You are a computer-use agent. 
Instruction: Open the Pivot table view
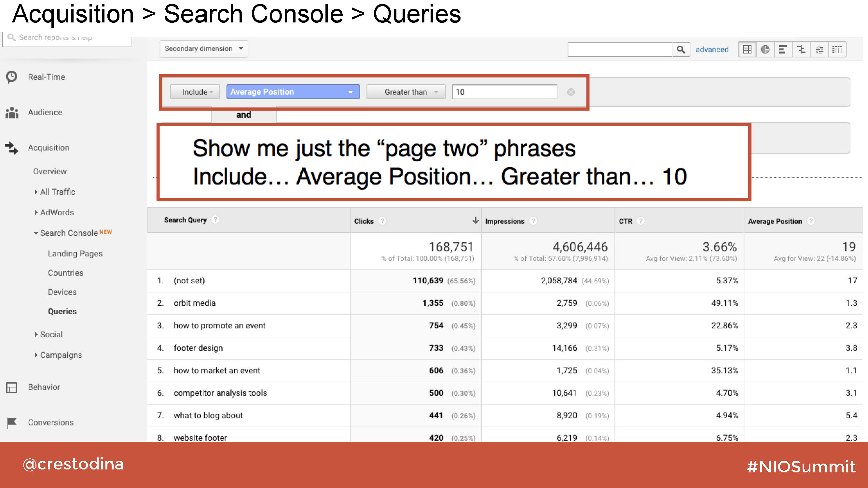coord(838,49)
